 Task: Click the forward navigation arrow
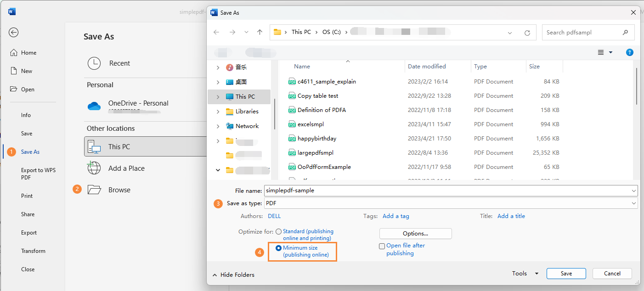pos(232,32)
